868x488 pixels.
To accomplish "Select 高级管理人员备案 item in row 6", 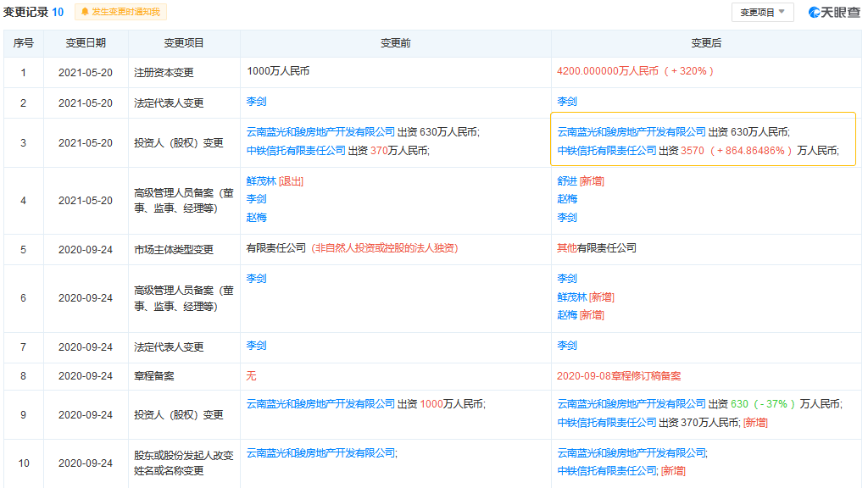I will (184, 298).
